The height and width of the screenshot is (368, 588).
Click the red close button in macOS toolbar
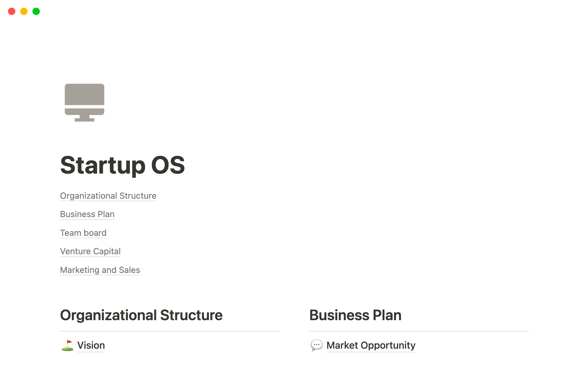point(11,11)
